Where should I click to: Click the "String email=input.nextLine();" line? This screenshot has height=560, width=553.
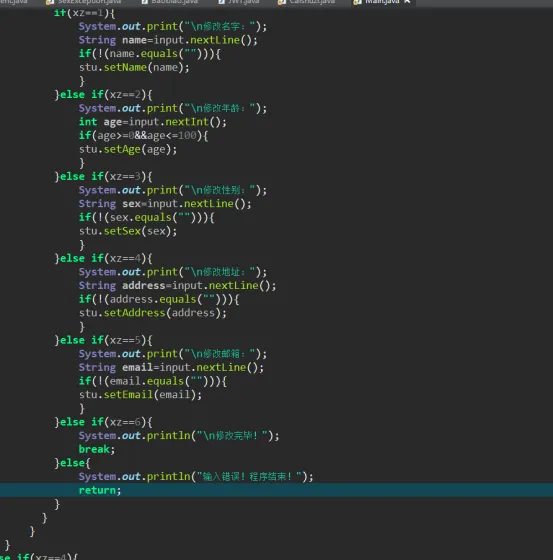pos(171,367)
